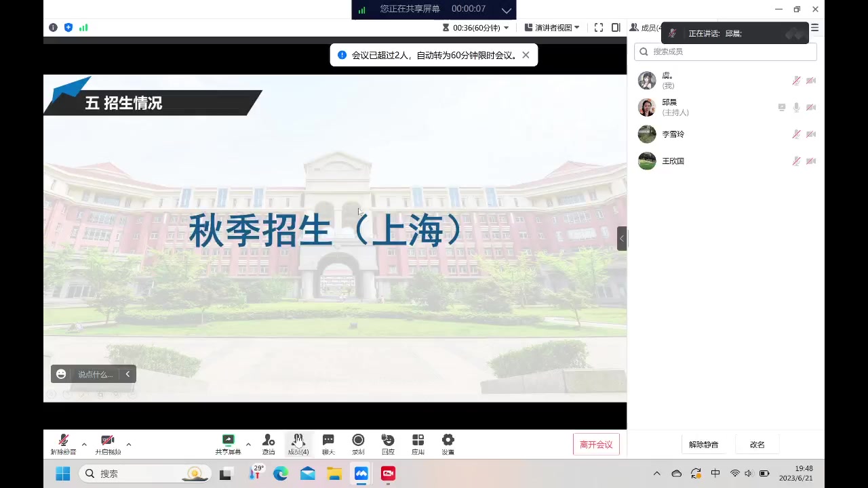Start recording with 录制 icon
868x488 pixels.
(x=358, y=445)
